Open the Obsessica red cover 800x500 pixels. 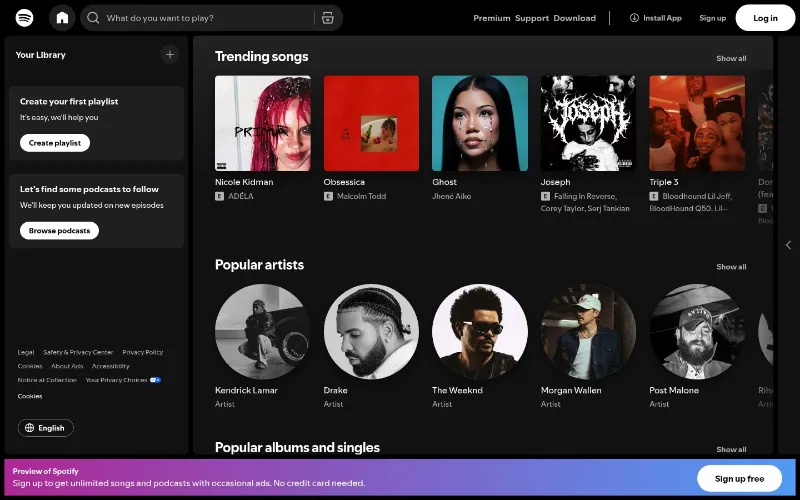tap(371, 123)
